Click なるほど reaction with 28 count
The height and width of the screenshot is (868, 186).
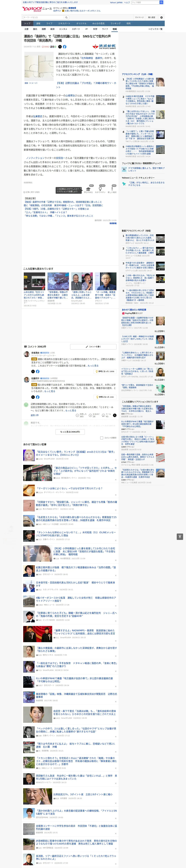click(94, 415)
